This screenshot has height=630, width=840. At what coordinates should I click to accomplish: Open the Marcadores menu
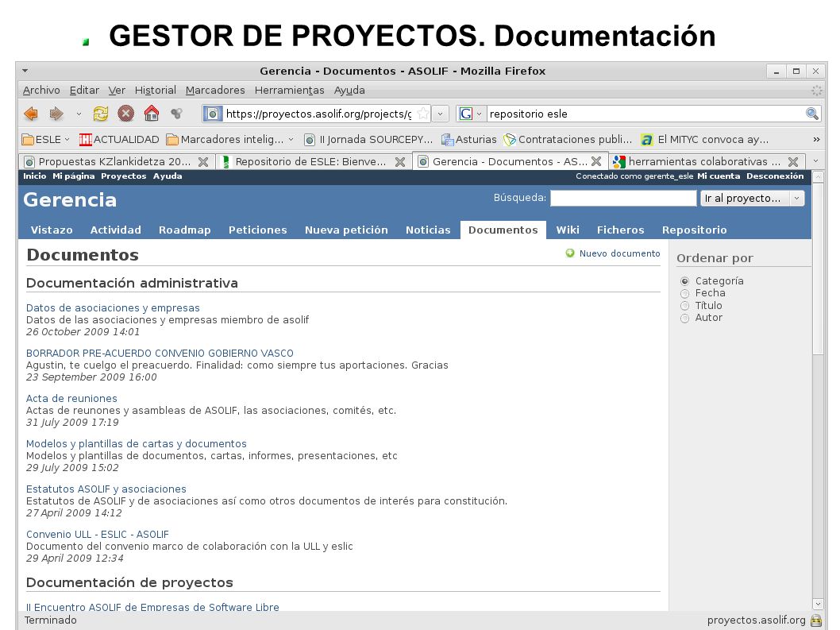click(215, 90)
